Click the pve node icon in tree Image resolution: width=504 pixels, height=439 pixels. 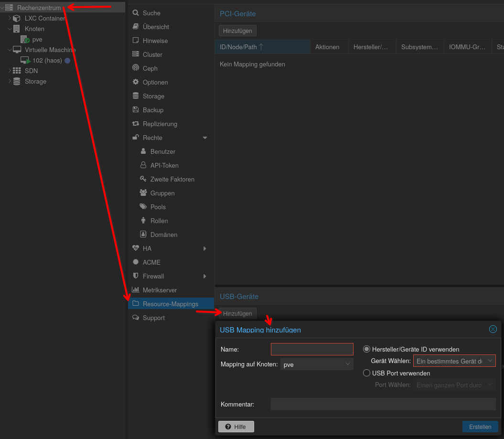point(25,40)
